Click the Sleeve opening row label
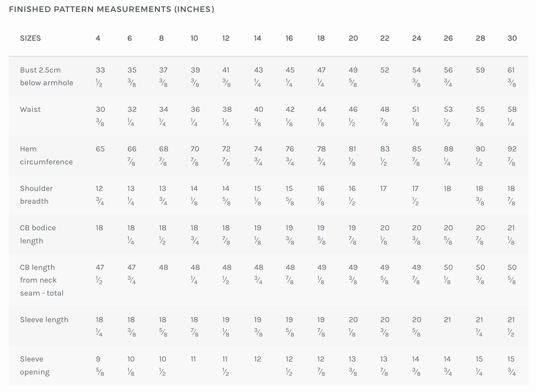 pyautogui.click(x=35, y=365)
